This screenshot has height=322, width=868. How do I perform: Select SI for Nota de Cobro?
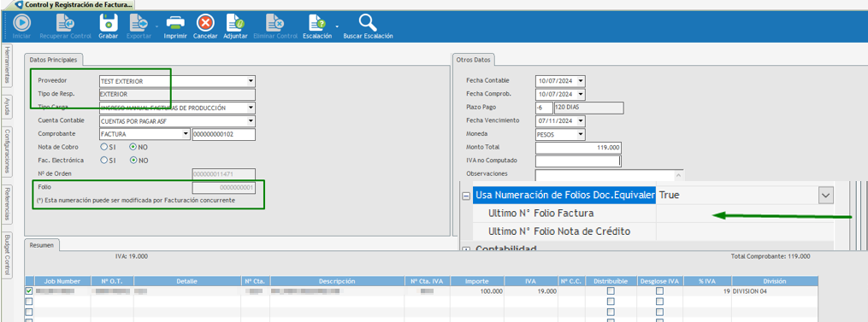click(x=104, y=147)
